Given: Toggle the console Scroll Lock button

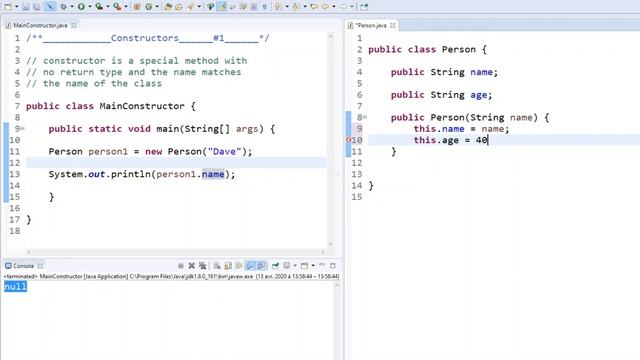Looking at the screenshot, I should pos(228,266).
